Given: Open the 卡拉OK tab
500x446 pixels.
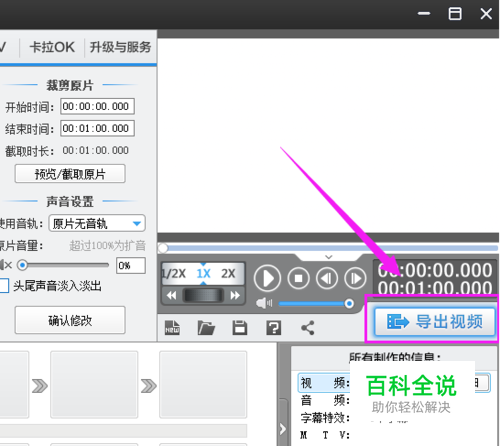Looking at the screenshot, I should (52, 47).
